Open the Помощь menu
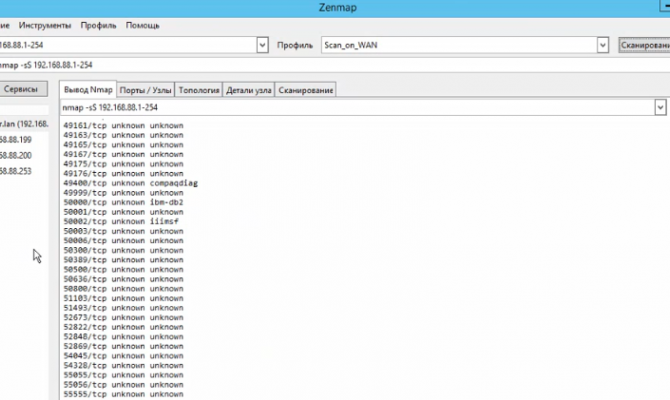The image size is (670, 400). coord(142,26)
